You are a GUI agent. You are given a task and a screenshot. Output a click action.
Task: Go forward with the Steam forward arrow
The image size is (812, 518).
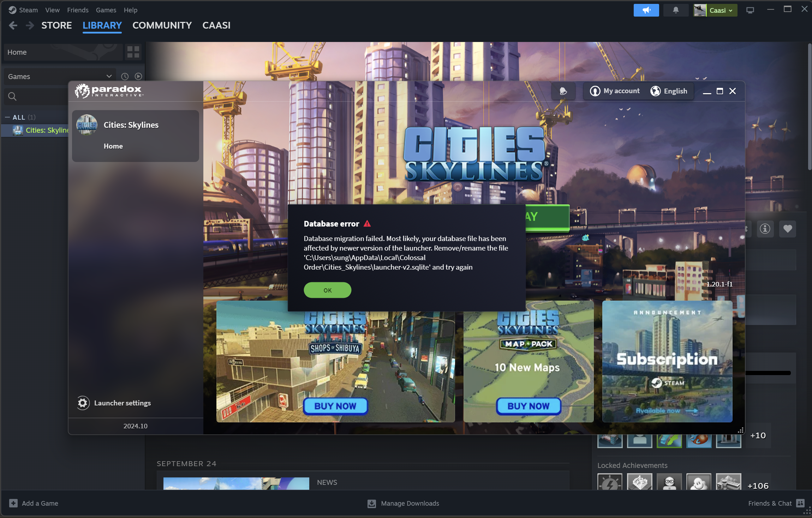pyautogui.click(x=30, y=25)
